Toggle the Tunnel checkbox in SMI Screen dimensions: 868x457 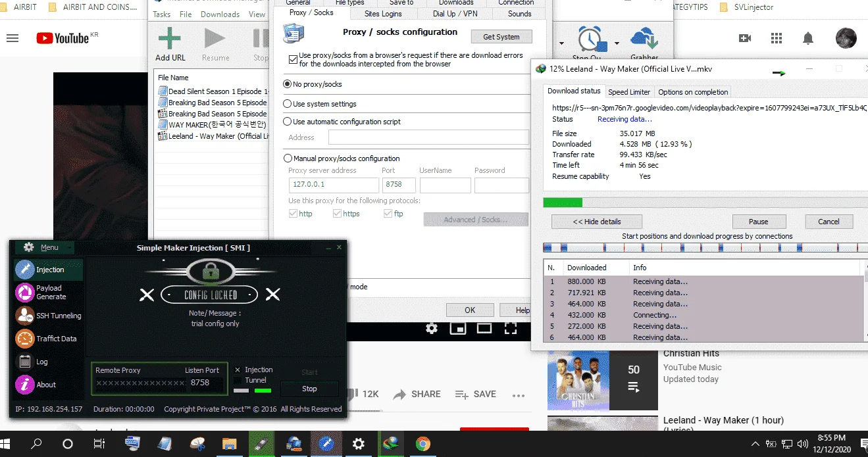pos(238,380)
